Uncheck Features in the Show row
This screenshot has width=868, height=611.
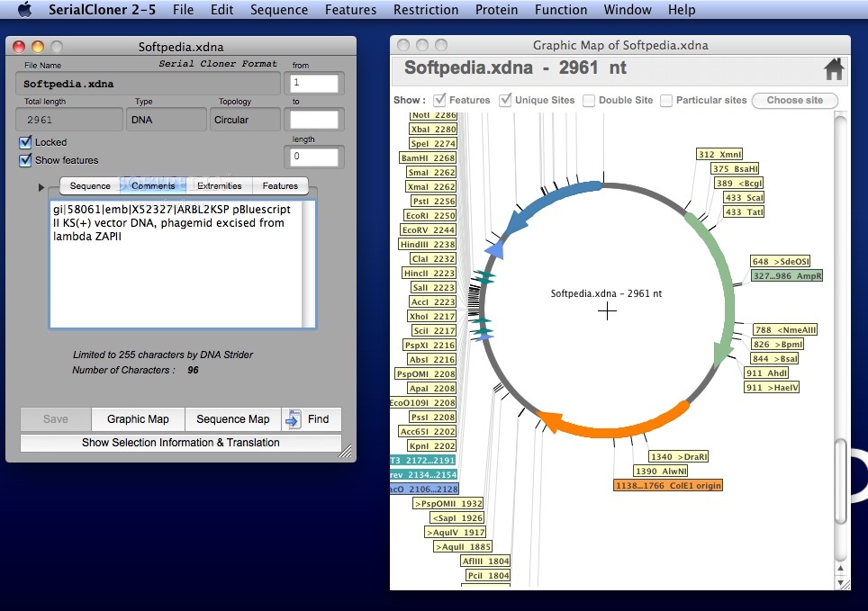tap(439, 100)
